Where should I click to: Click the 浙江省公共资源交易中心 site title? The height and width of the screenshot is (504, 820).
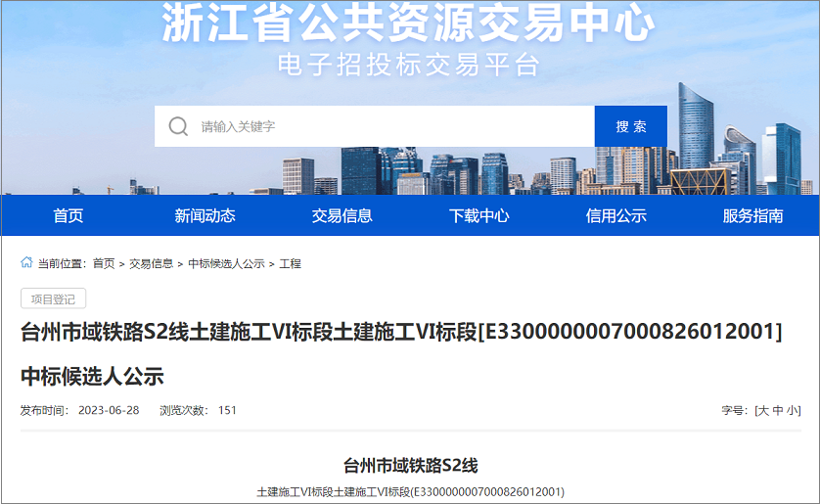(408, 24)
